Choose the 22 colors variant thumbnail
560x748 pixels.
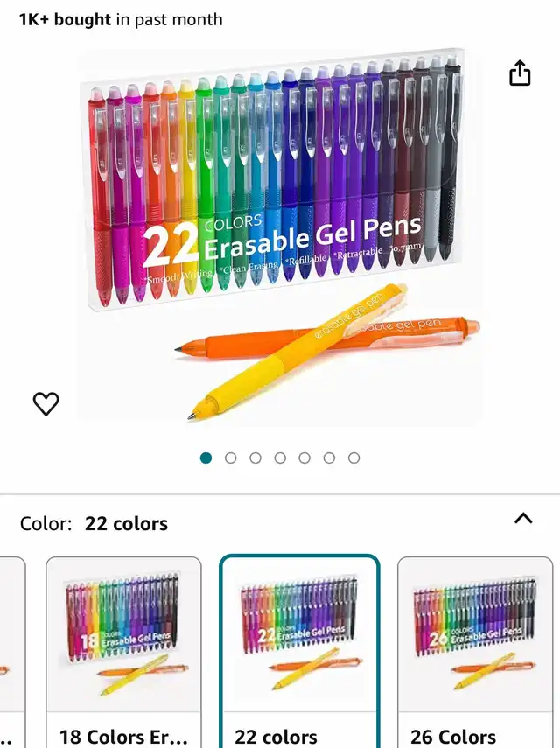point(299,634)
